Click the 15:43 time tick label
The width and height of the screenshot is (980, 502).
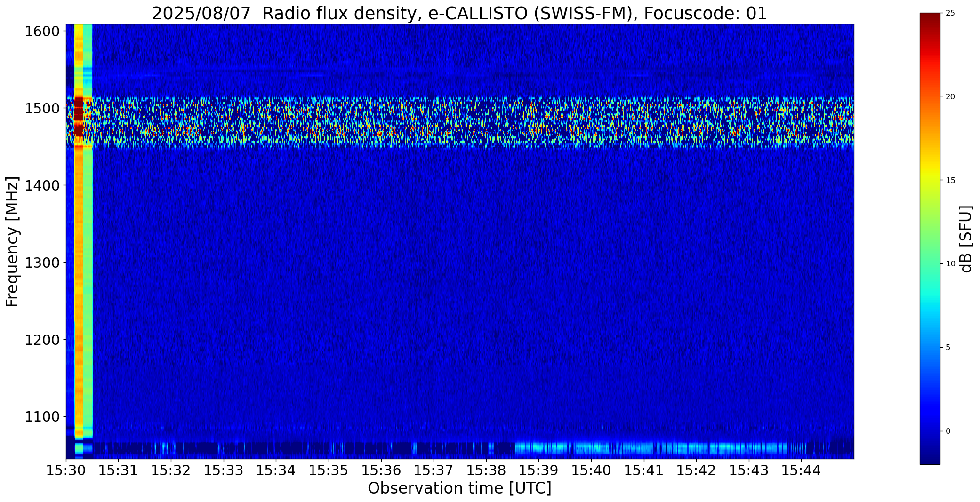point(749,470)
